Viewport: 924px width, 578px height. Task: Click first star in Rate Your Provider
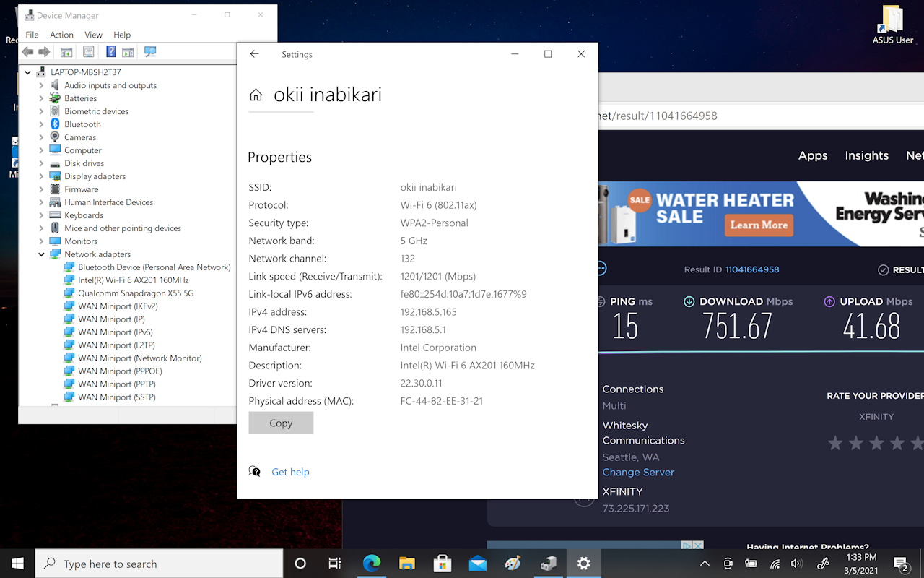point(835,443)
